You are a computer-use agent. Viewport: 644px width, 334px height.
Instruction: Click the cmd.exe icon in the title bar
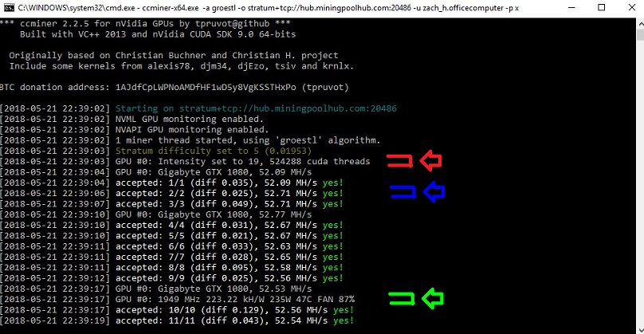9,8
